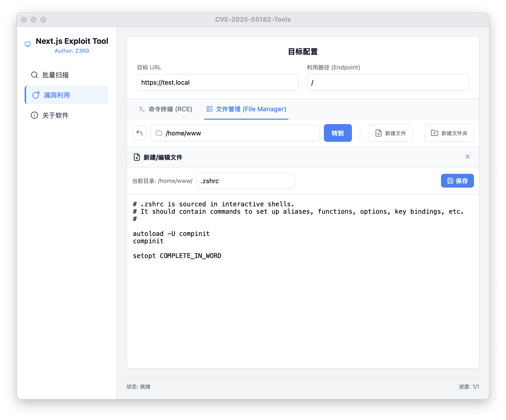Click the bomb icon for 漏洞利用
506x420 pixels.
(x=36, y=95)
